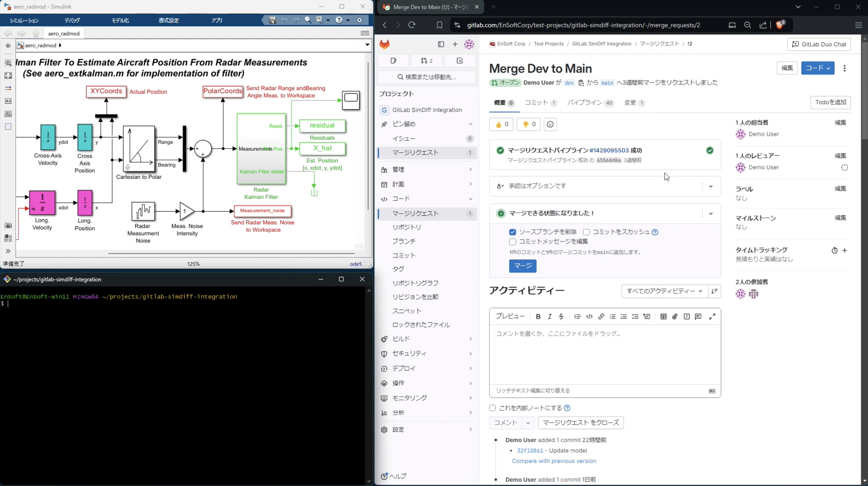Open the コメント button dropdown arrow
The image size is (868, 486).
(528, 423)
